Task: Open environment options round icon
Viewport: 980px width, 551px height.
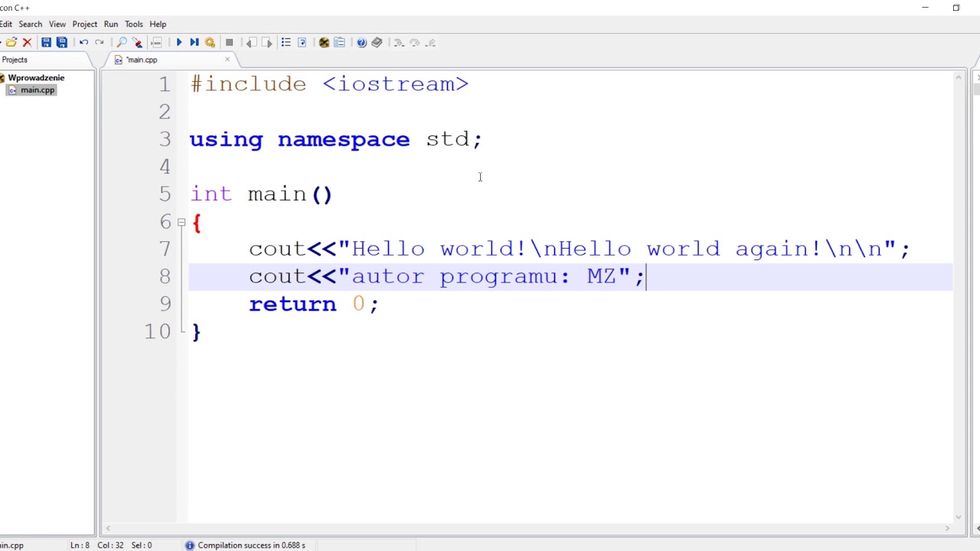Action: tap(324, 43)
